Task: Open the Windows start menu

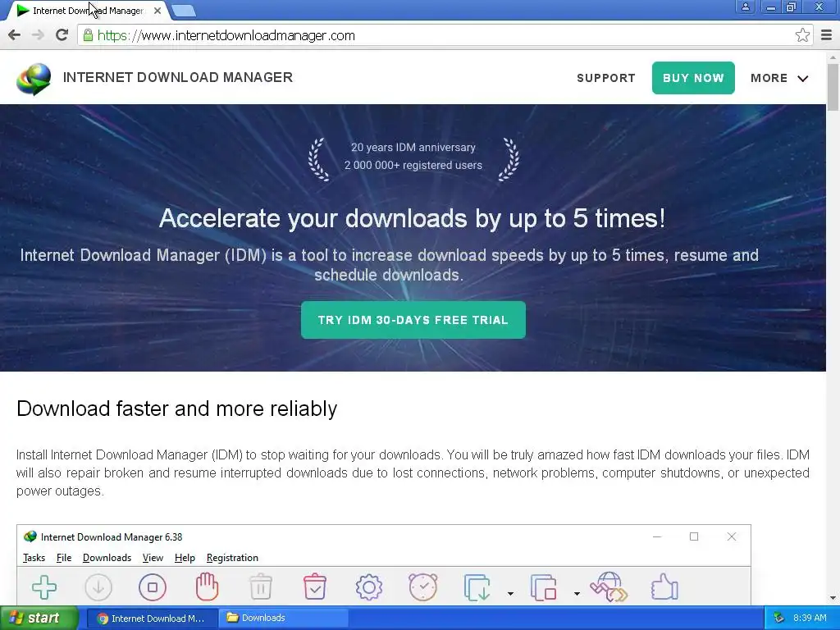Action: tap(39, 618)
